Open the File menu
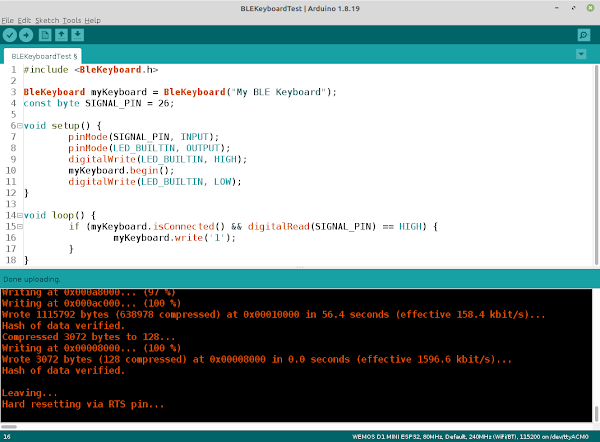 point(8,20)
